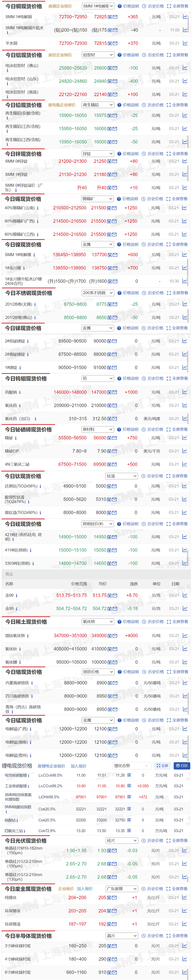This screenshot has height=980, width=192.
Task: Click the blue 打印 print button
Action: point(182,766)
